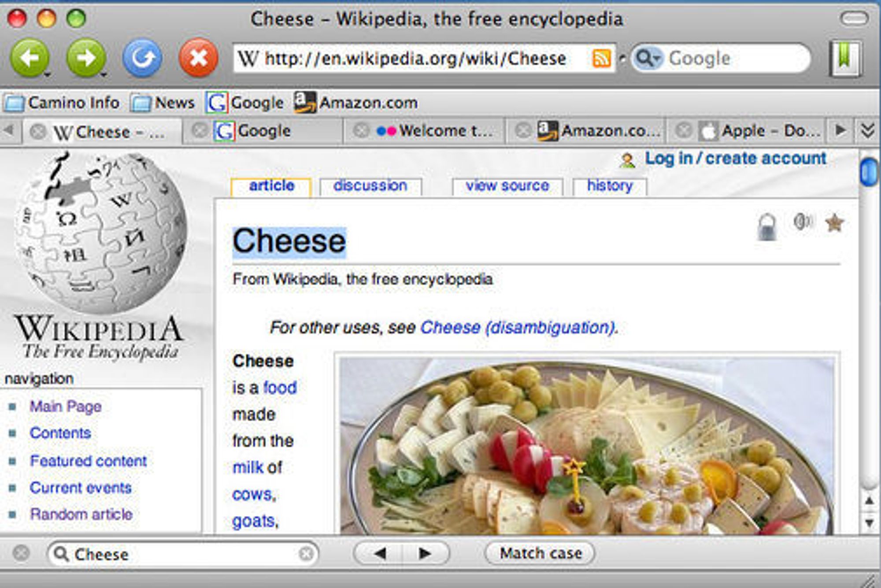This screenshot has width=881, height=588.
Task: Click the Wikipedia site icon in address bar
Action: [x=248, y=58]
